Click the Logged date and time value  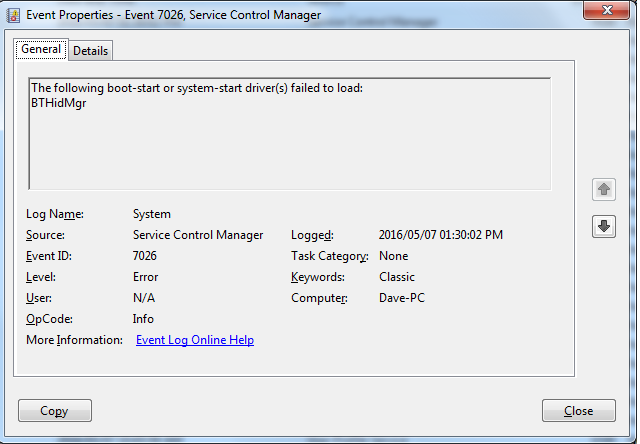coord(441,235)
